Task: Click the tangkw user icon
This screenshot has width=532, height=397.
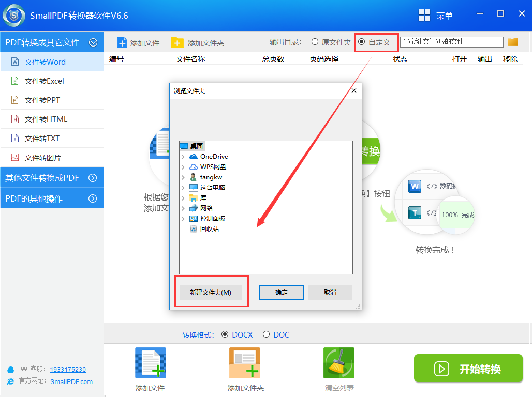Action: pyautogui.click(x=194, y=177)
